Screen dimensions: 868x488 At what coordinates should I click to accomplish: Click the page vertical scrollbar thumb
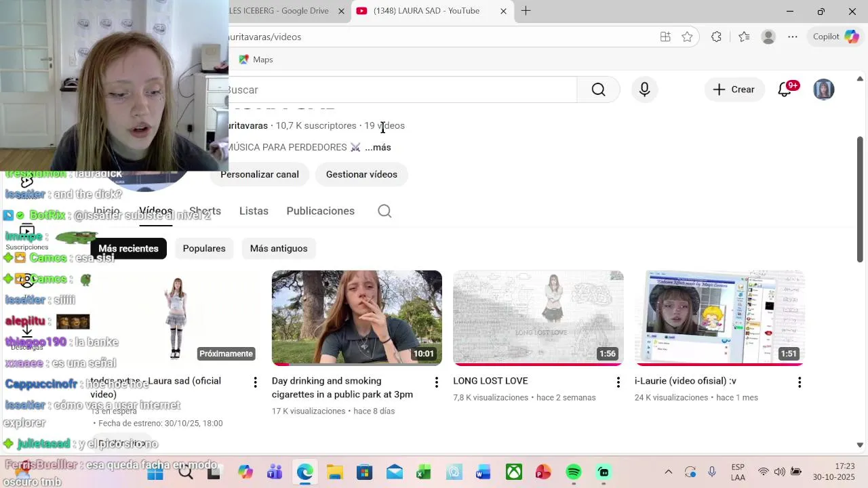pos(860,199)
